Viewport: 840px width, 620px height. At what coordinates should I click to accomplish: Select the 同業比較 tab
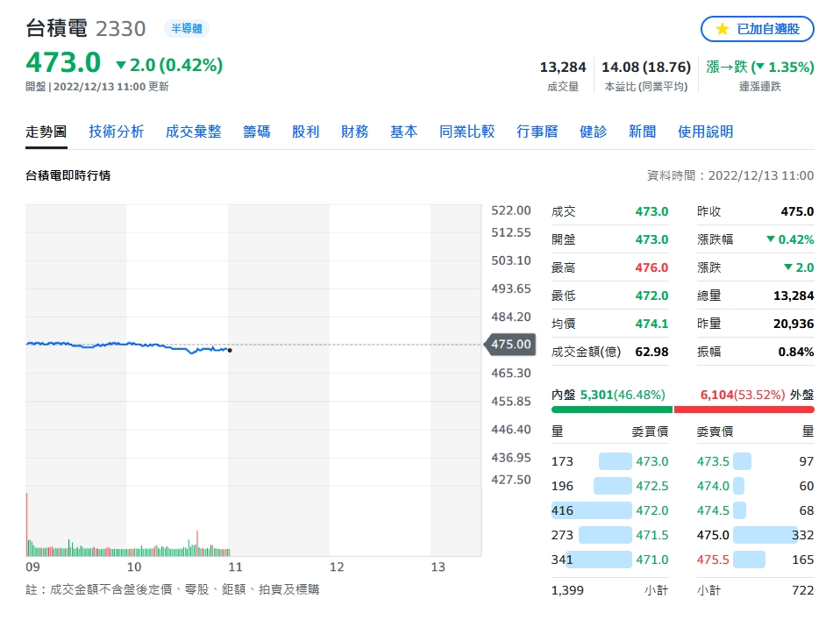coord(466,132)
